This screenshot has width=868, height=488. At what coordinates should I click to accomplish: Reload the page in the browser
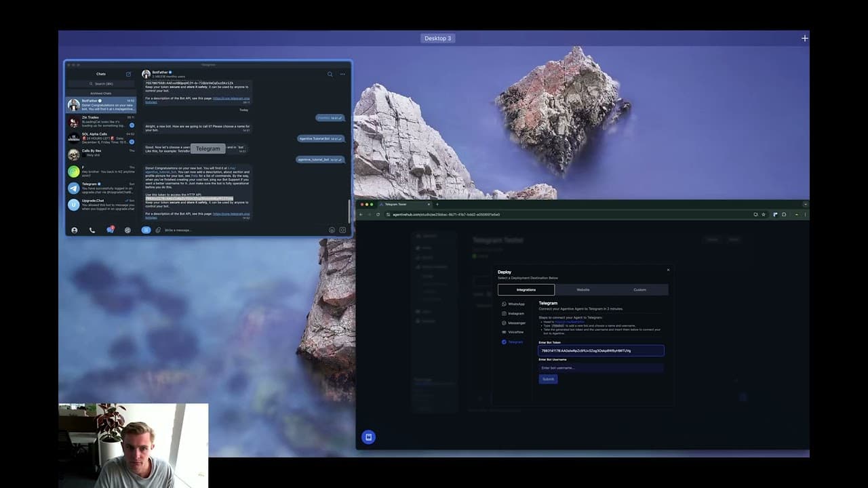378,214
